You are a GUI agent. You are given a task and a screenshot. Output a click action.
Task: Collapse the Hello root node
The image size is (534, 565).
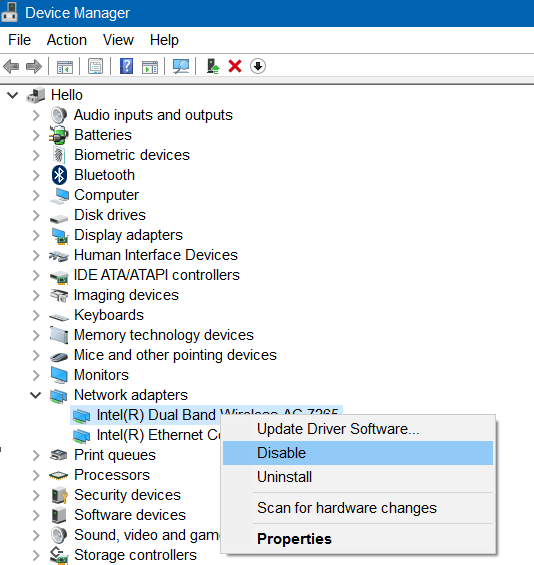pos(13,95)
